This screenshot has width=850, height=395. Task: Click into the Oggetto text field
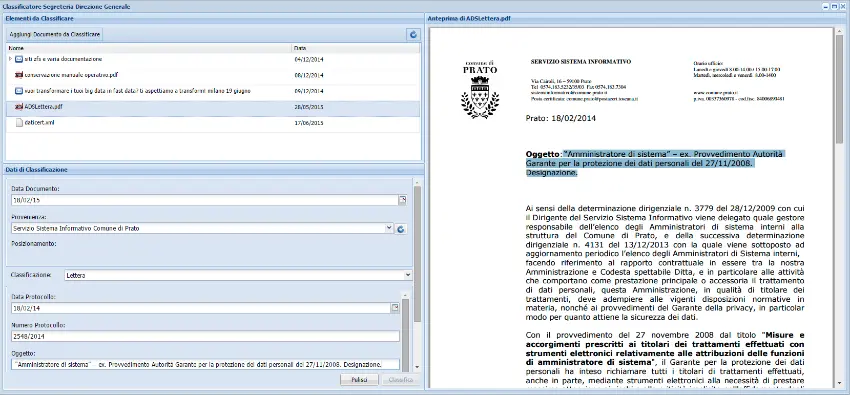205,364
